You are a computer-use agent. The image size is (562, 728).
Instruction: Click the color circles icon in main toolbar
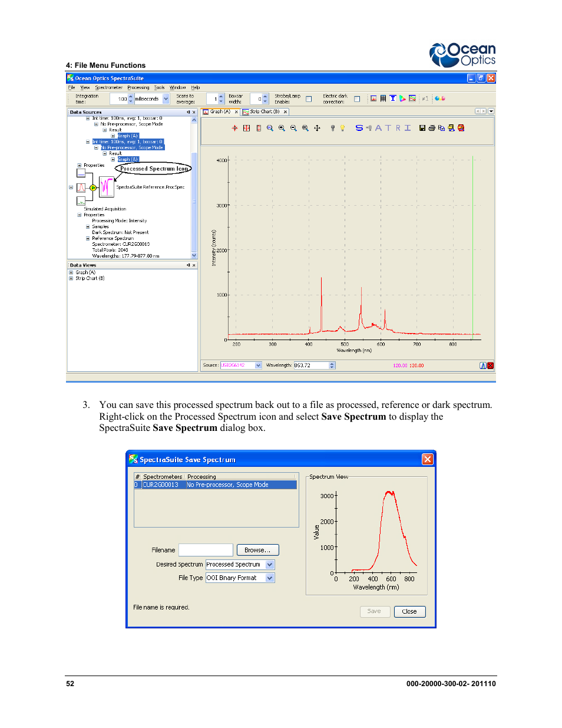point(440,98)
